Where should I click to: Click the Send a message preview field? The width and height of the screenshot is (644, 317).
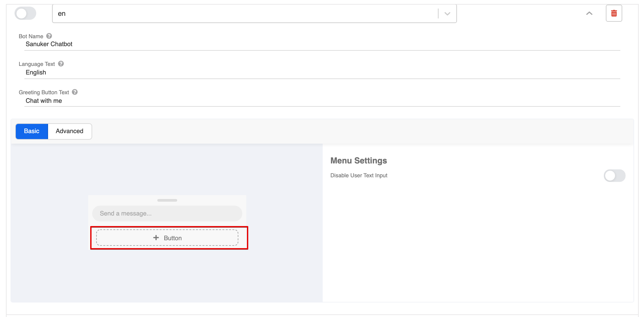click(167, 213)
